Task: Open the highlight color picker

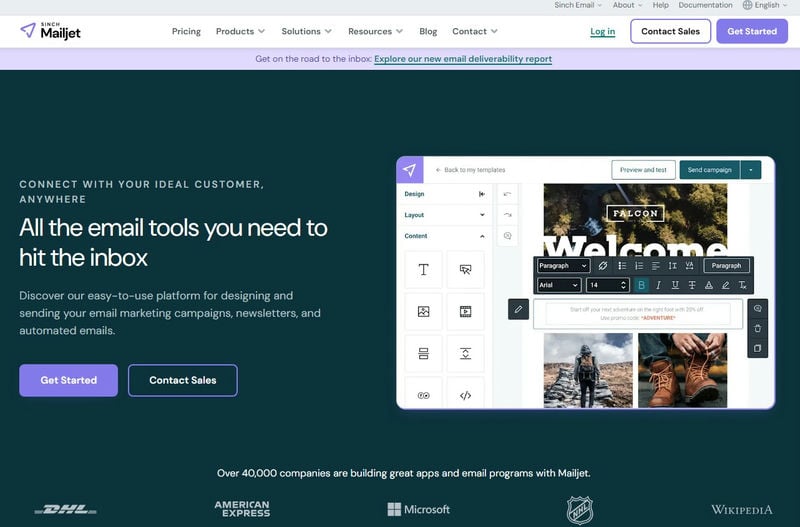Action: pos(726,285)
